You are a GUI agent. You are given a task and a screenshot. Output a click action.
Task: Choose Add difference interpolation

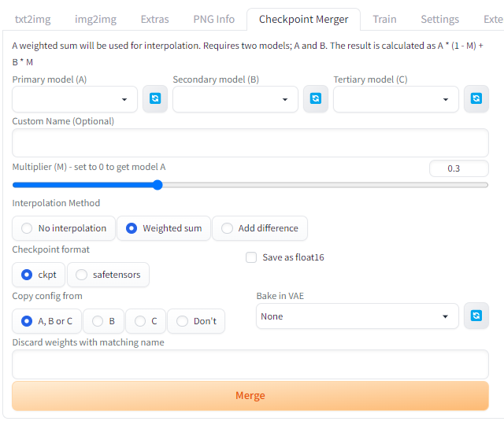click(260, 228)
